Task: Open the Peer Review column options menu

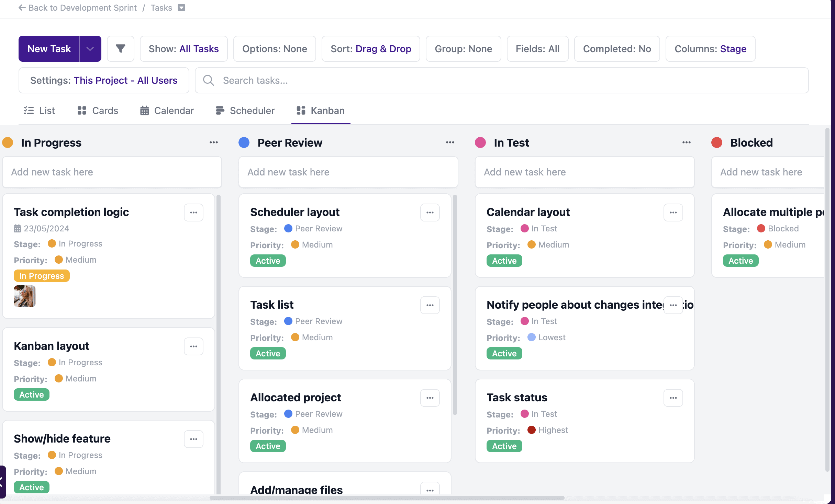Action: (450, 142)
